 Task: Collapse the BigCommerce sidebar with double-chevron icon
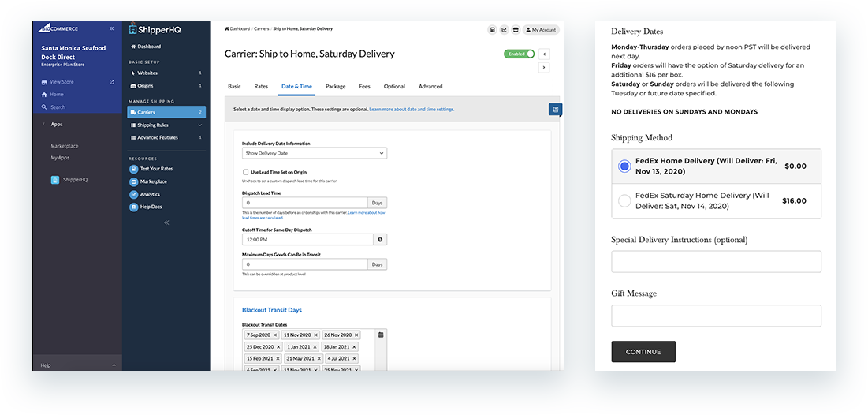pyautogui.click(x=111, y=28)
